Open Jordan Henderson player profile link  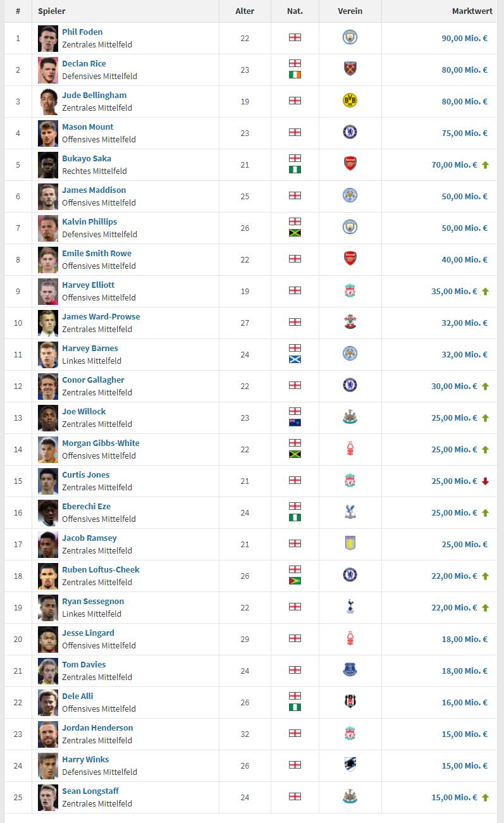97,728
